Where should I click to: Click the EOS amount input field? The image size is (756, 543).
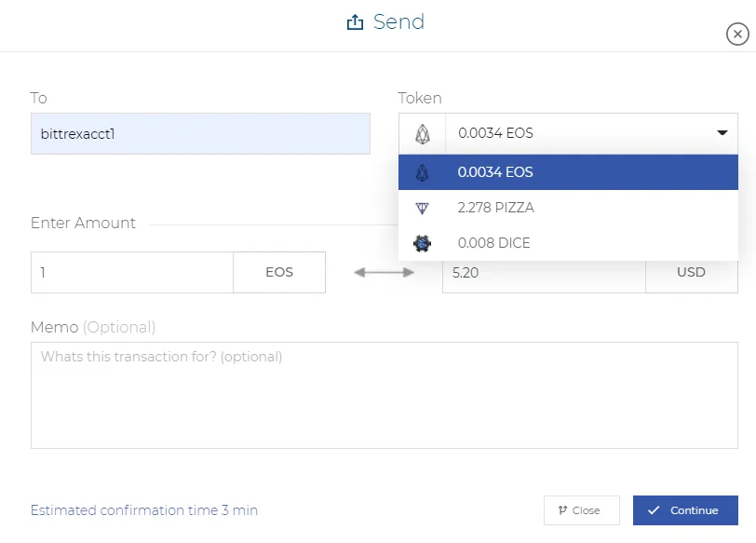pos(132,273)
